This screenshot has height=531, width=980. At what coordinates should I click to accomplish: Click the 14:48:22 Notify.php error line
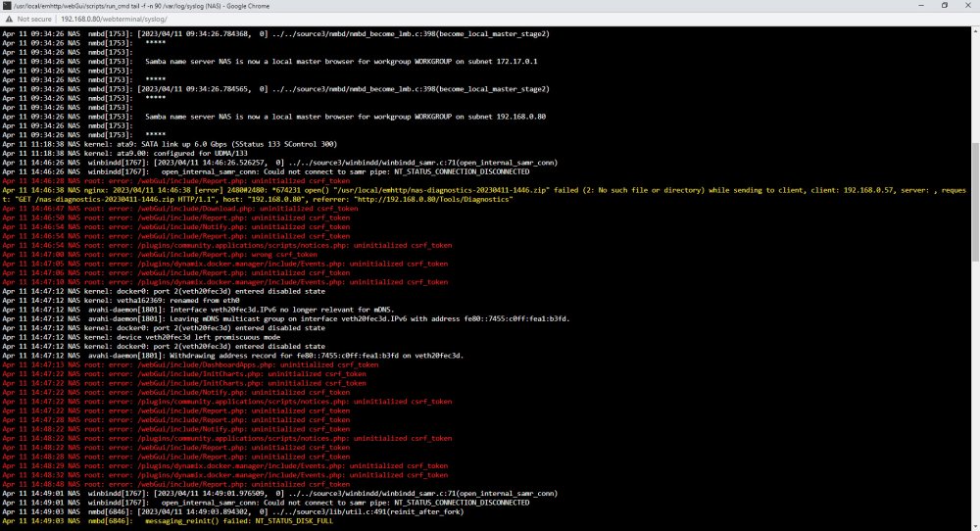pyautogui.click(x=176, y=429)
